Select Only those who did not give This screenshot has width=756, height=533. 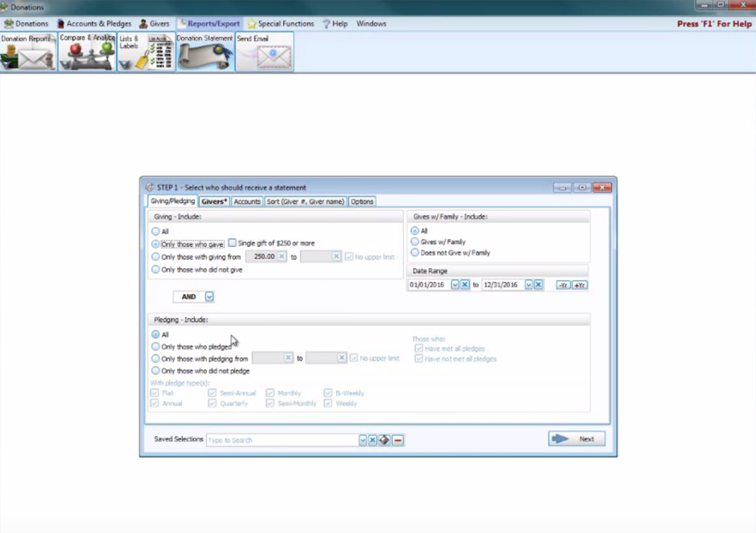pyautogui.click(x=156, y=270)
